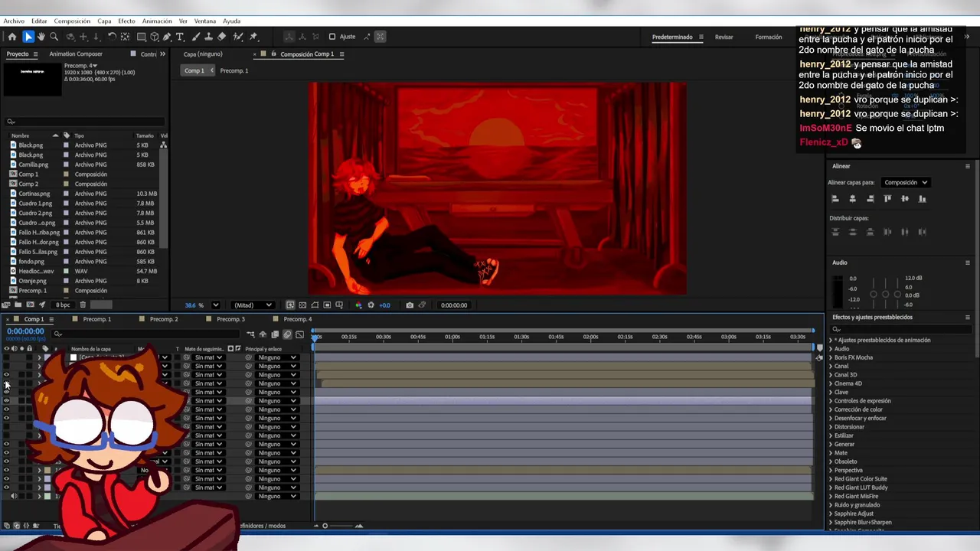Toggle the Ajuste snapping checkbox
Viewport: 980px width, 551px height.
tap(332, 37)
